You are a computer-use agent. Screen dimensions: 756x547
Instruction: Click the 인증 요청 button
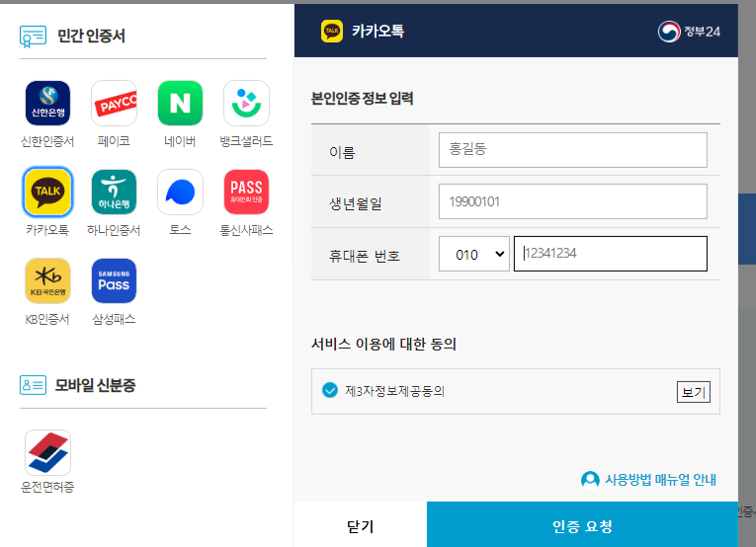coord(582,524)
